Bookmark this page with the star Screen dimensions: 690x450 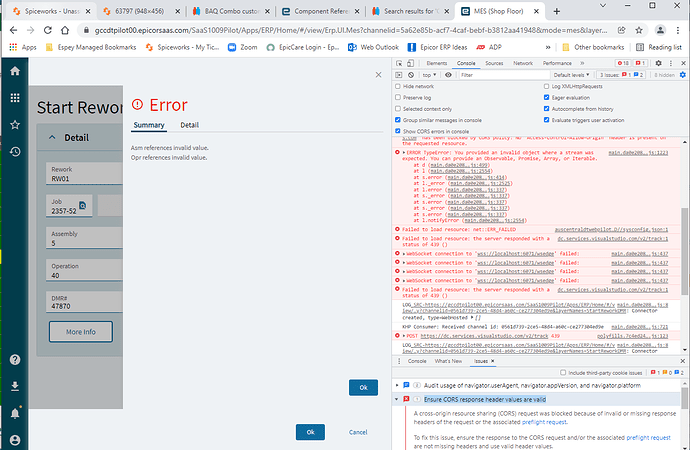(x=639, y=30)
